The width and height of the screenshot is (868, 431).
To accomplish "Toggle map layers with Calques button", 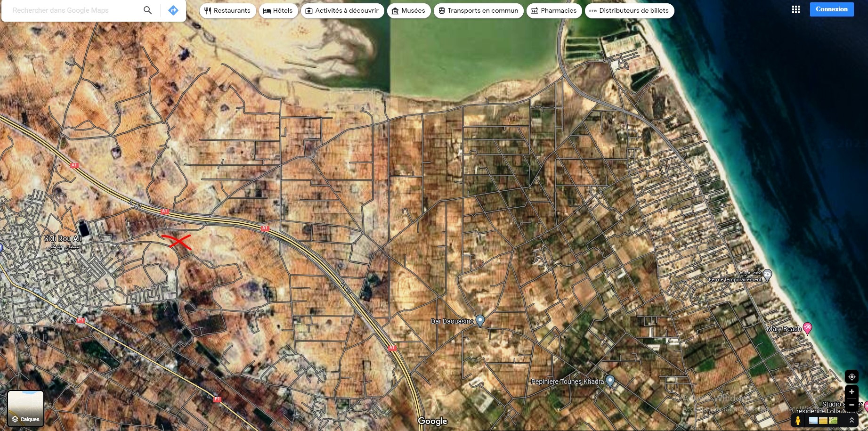I will (26, 408).
